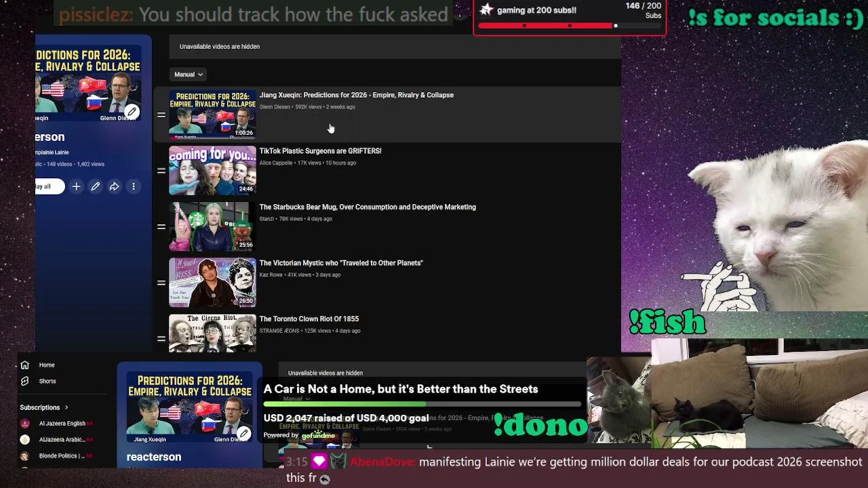Click edit pencil on the top playlist cover
868x488 pixels.
coord(132,112)
